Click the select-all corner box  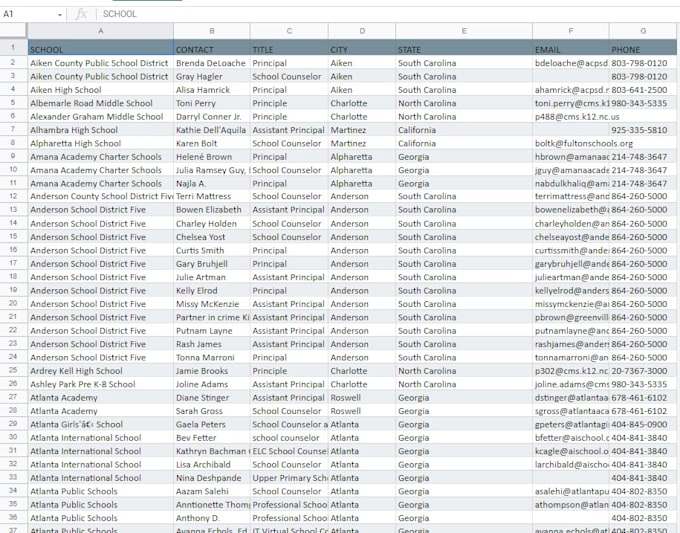click(13, 31)
